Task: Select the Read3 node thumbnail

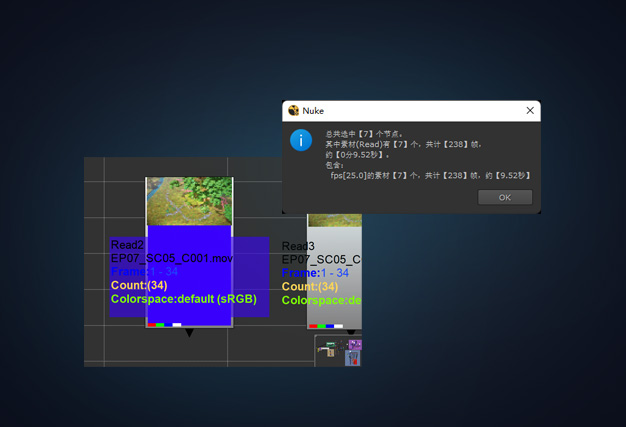Action: point(334,221)
